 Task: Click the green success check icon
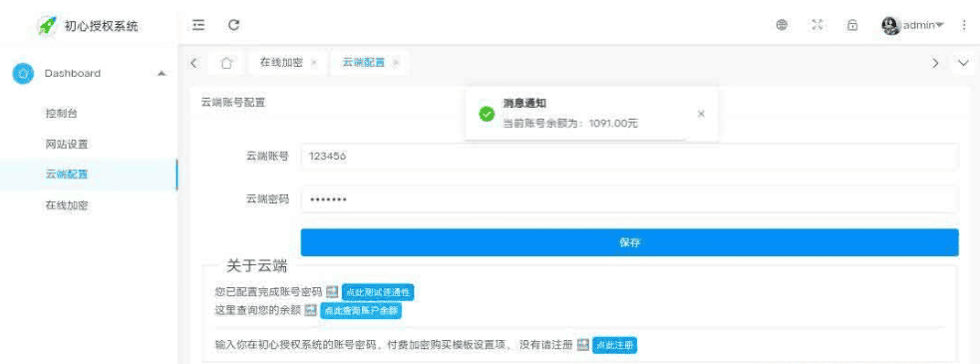pos(487,114)
